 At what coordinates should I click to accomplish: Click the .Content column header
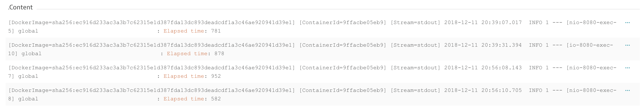[20, 7]
